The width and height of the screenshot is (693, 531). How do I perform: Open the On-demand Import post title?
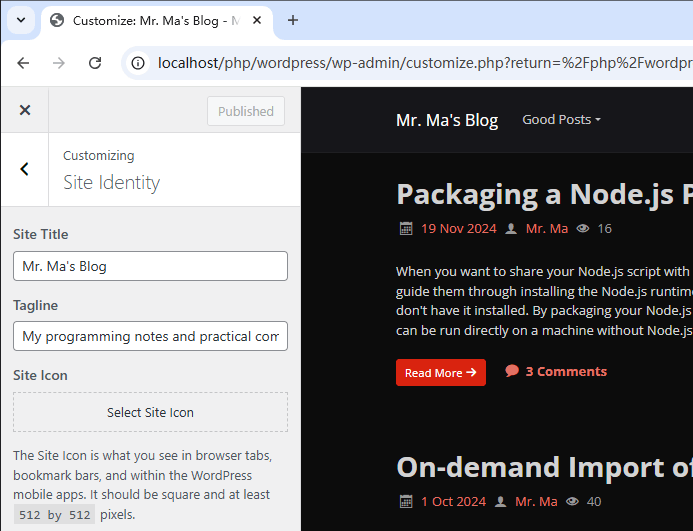(x=544, y=467)
